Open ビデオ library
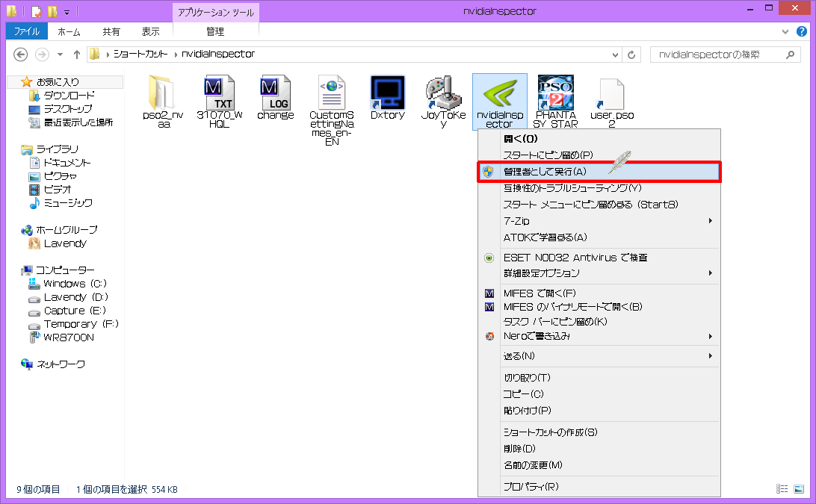Screen dimensions: 816x504 58,190
